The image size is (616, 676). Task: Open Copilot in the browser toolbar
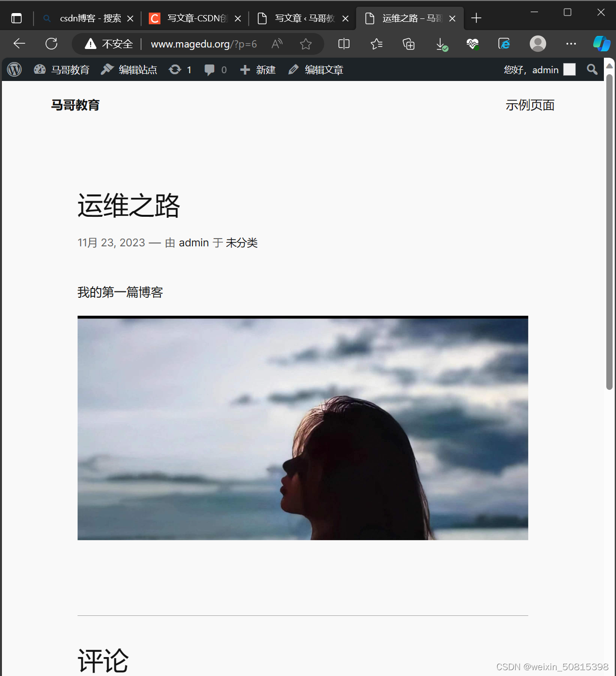pyautogui.click(x=601, y=44)
